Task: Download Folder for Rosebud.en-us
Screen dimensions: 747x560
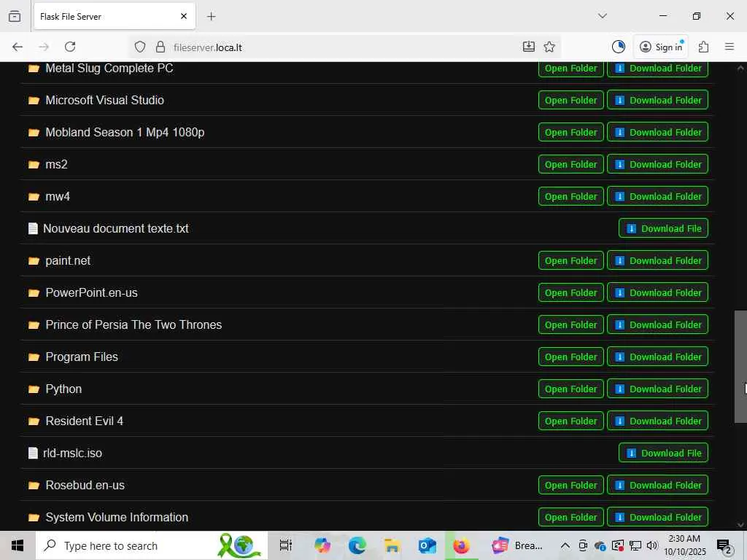Action: [x=657, y=485]
